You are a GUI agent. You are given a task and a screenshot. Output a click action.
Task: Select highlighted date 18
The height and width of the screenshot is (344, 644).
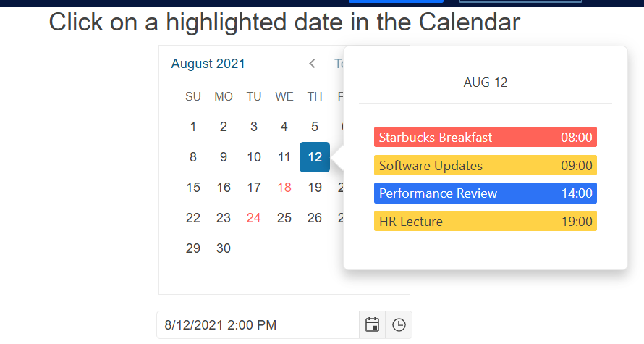pos(284,188)
